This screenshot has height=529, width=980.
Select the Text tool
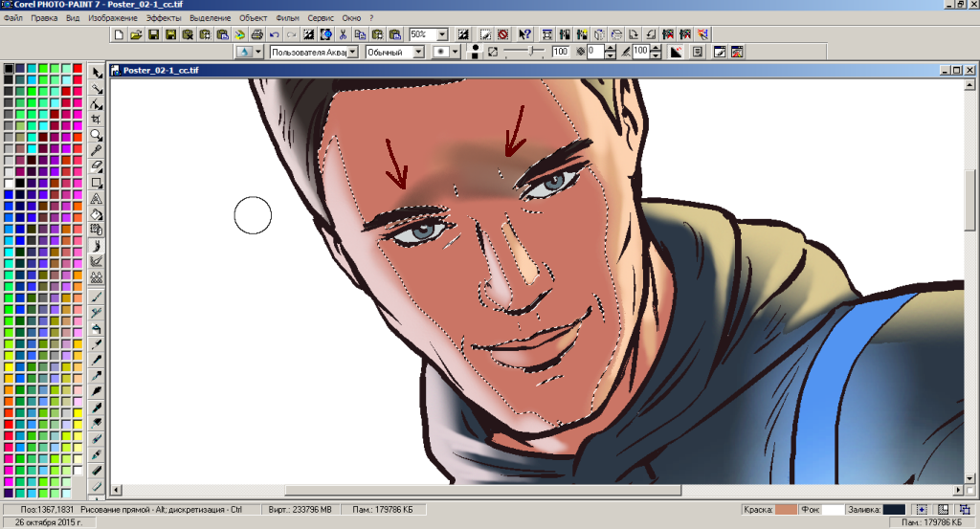coord(97,199)
